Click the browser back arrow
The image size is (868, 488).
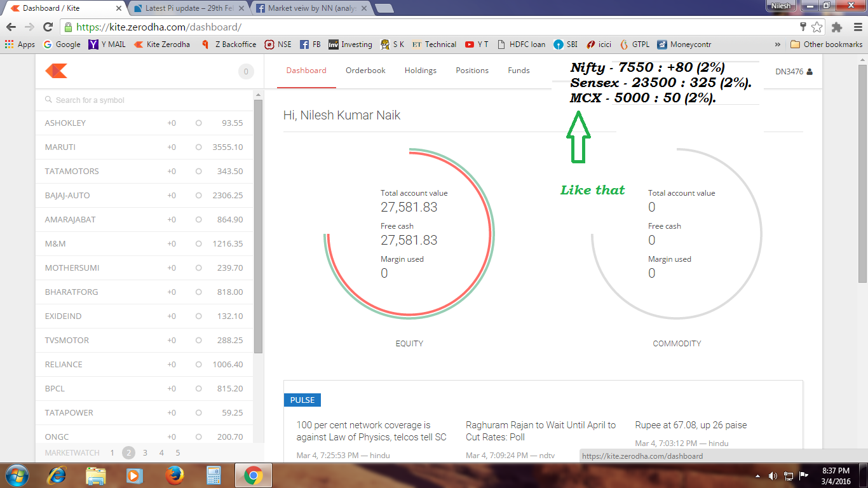tap(11, 27)
